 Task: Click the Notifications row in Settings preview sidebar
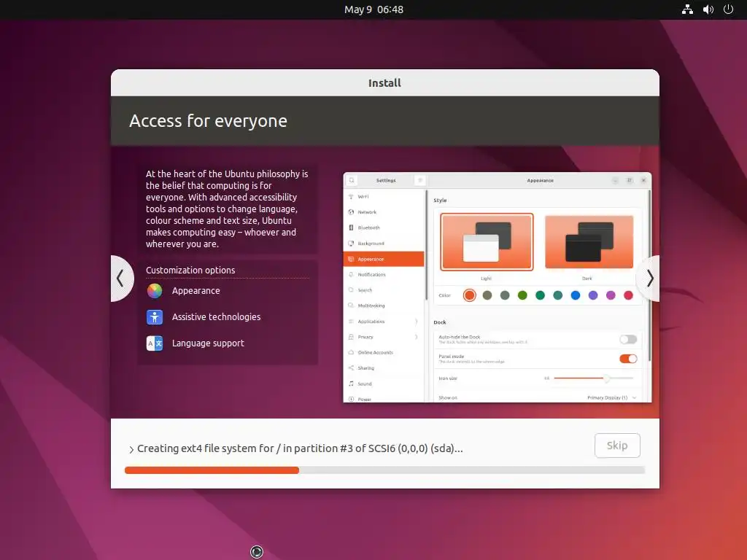[384, 275]
